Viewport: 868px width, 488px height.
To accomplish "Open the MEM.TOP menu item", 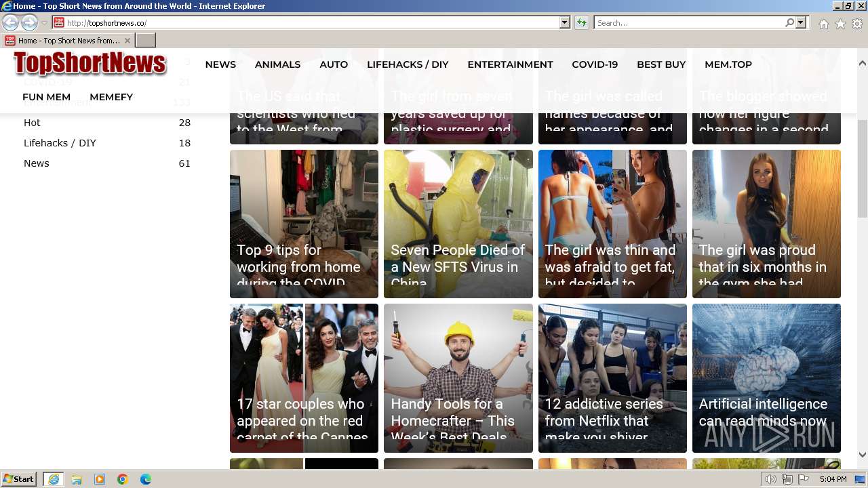I will coord(728,64).
